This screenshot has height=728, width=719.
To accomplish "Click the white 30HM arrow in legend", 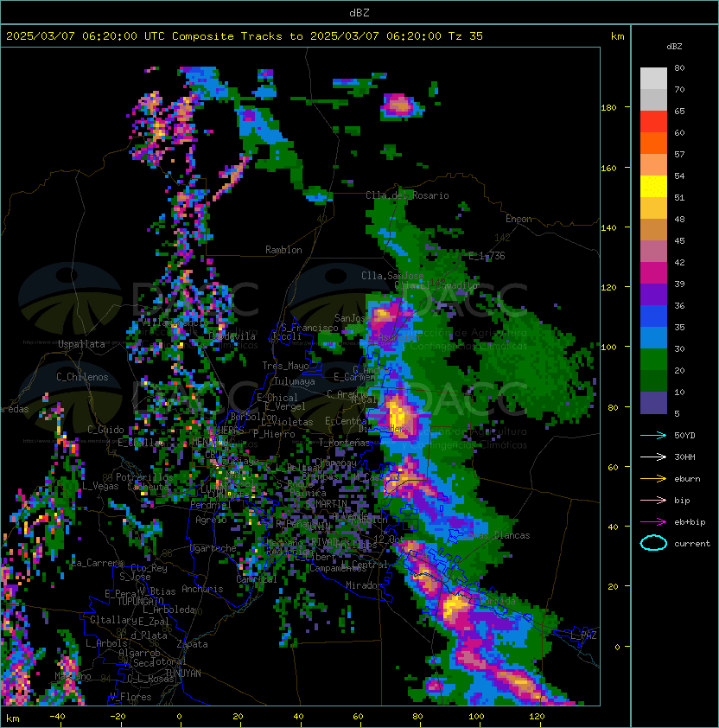I will tap(653, 457).
